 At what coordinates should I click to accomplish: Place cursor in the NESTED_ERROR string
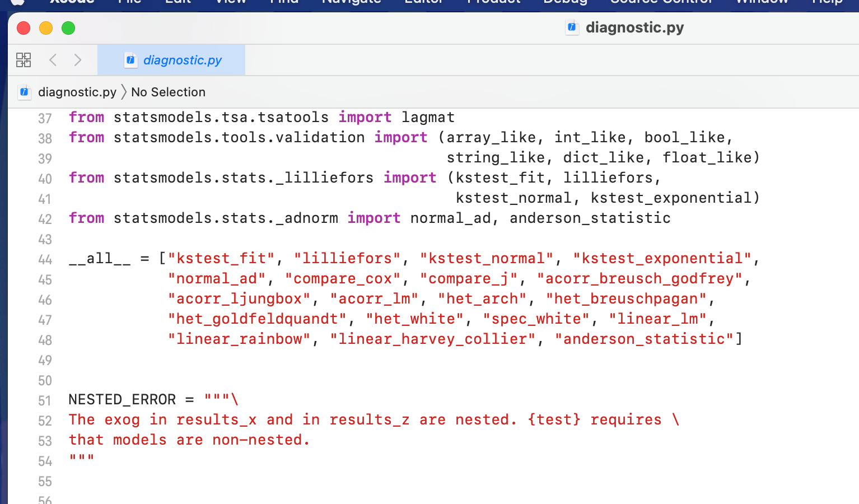224,419
